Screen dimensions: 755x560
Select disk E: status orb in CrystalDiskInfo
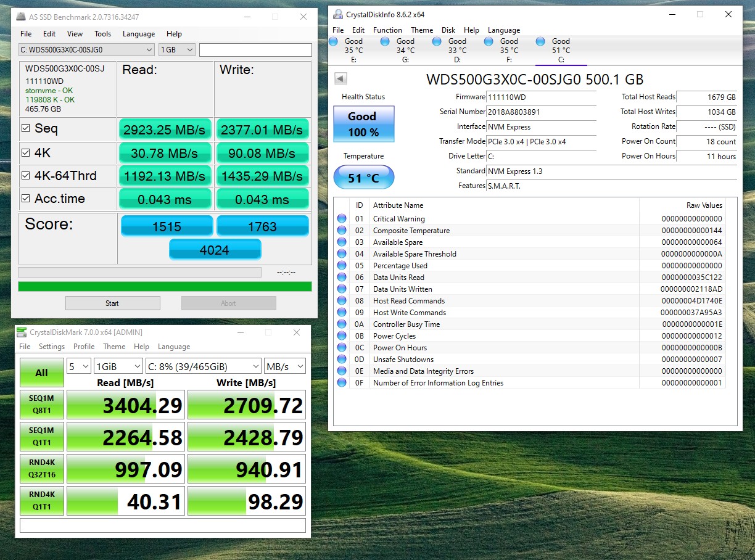coord(334,41)
